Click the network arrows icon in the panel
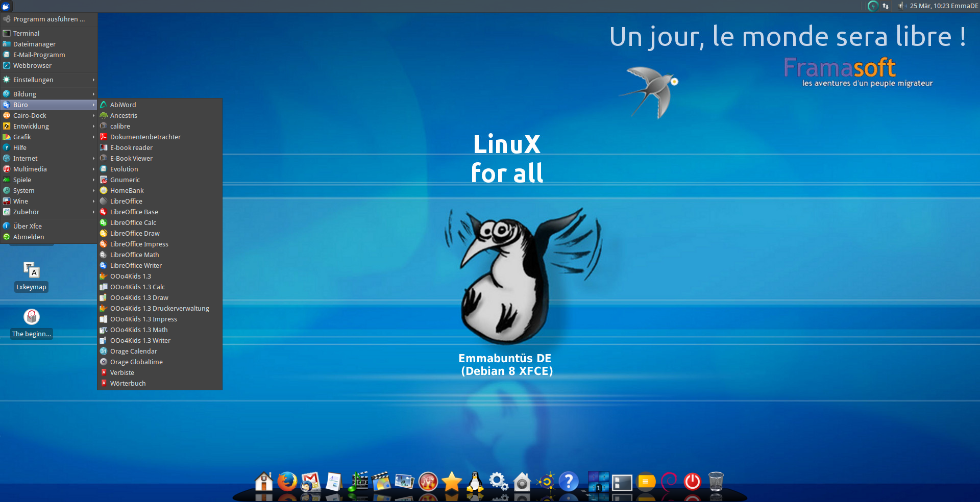 tap(886, 6)
